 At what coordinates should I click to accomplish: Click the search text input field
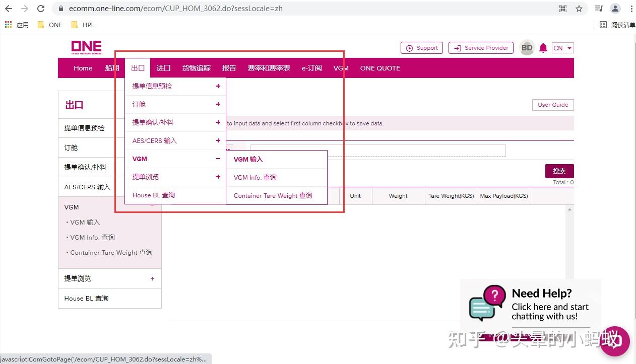click(x=378, y=151)
